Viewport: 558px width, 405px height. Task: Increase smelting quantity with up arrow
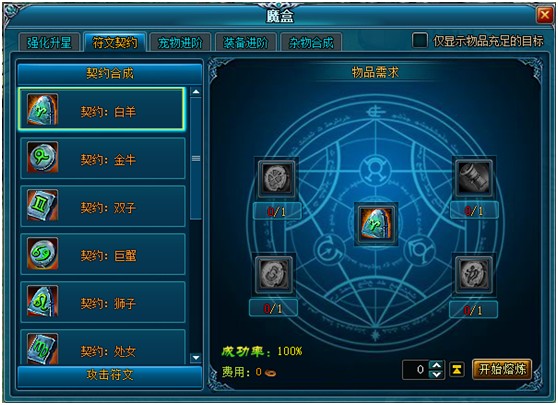coord(436,365)
